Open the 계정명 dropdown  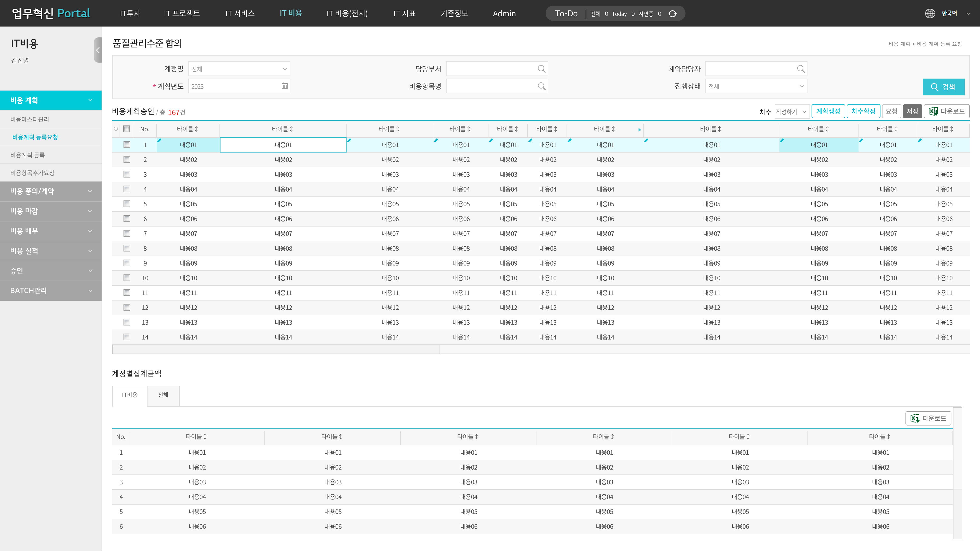239,69
